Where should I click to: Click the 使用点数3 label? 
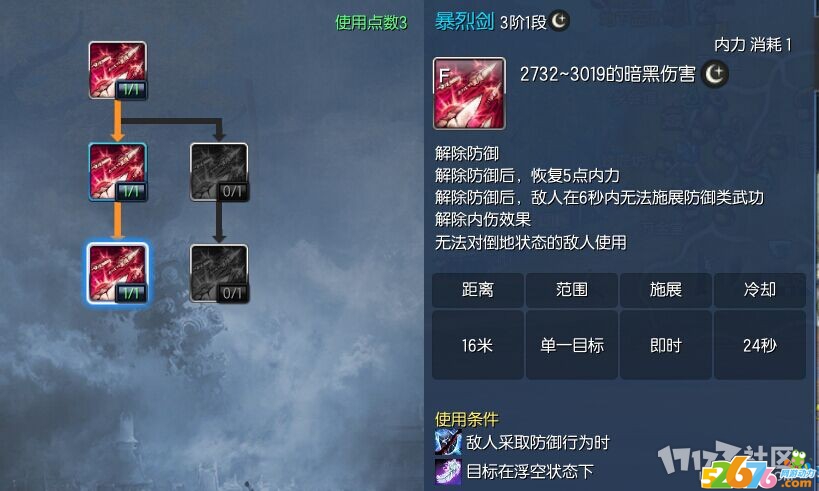tap(371, 22)
